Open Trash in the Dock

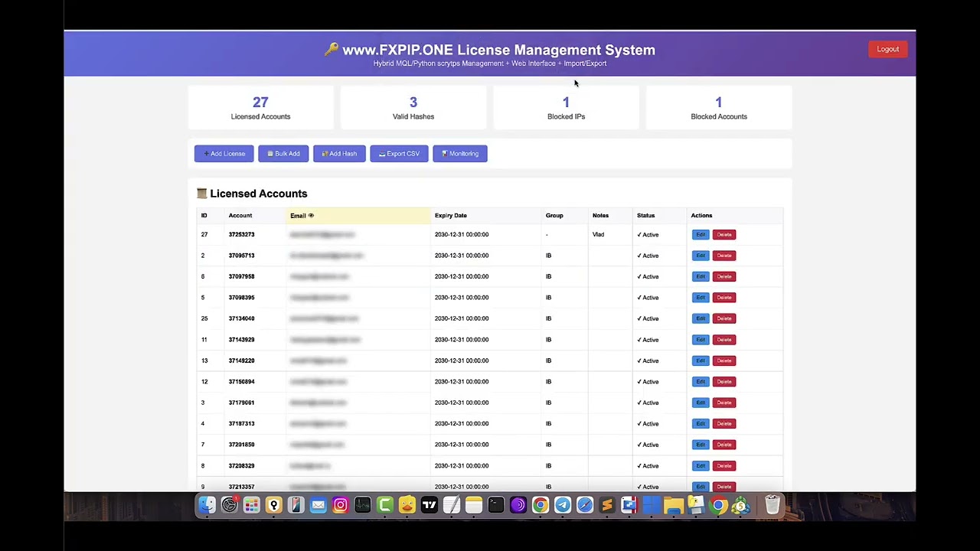click(772, 505)
